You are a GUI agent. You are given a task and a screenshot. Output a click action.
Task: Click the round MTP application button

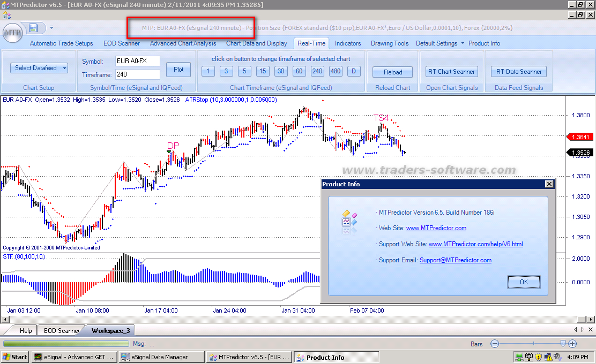[12, 33]
